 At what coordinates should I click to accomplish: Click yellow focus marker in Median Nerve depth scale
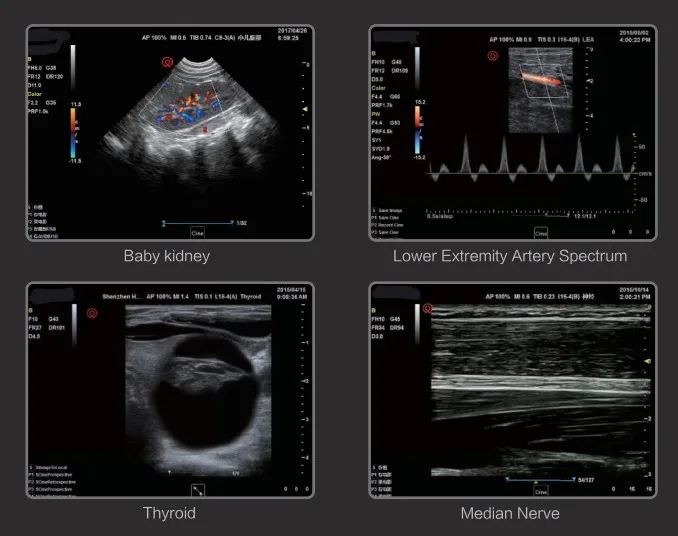[648, 361]
